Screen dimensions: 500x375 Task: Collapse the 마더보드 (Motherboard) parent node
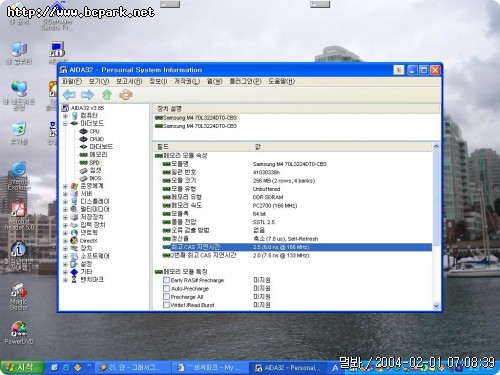[65, 123]
